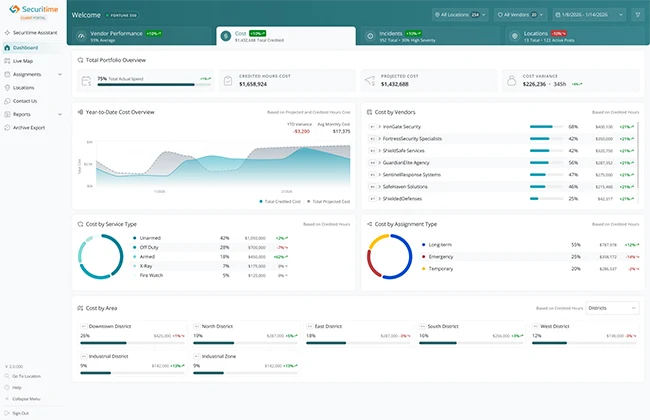Screen dimensions: 650x420
Task: Toggle the Total Credited Cost legend marker
Action: 261,202
